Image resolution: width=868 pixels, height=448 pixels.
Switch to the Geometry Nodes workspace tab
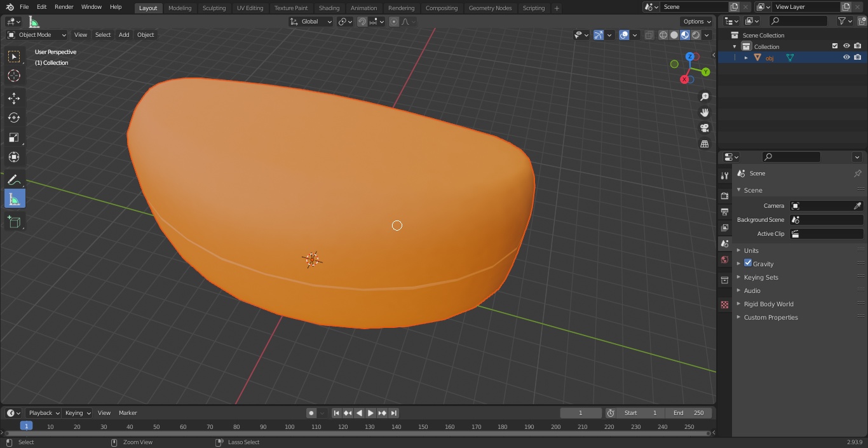(490, 8)
